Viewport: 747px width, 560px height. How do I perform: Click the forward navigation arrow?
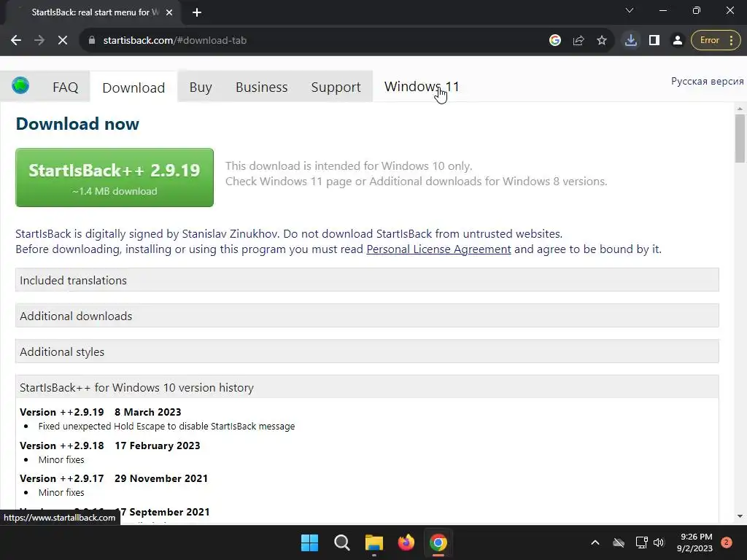point(39,41)
